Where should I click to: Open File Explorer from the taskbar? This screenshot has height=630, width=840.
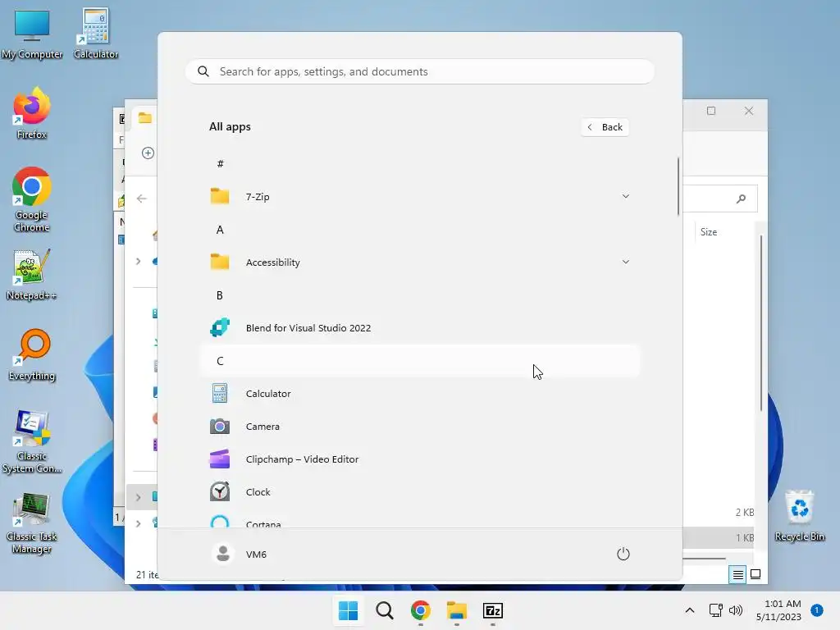[x=457, y=610]
